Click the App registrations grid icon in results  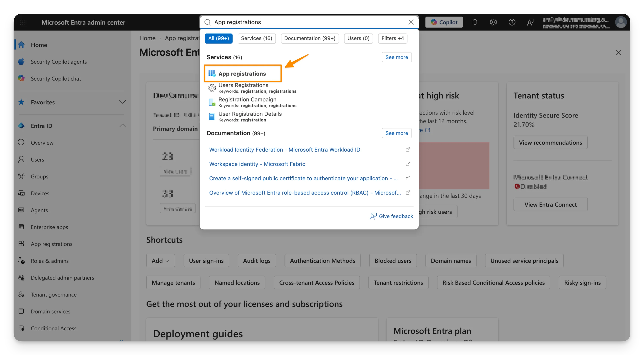(x=212, y=73)
